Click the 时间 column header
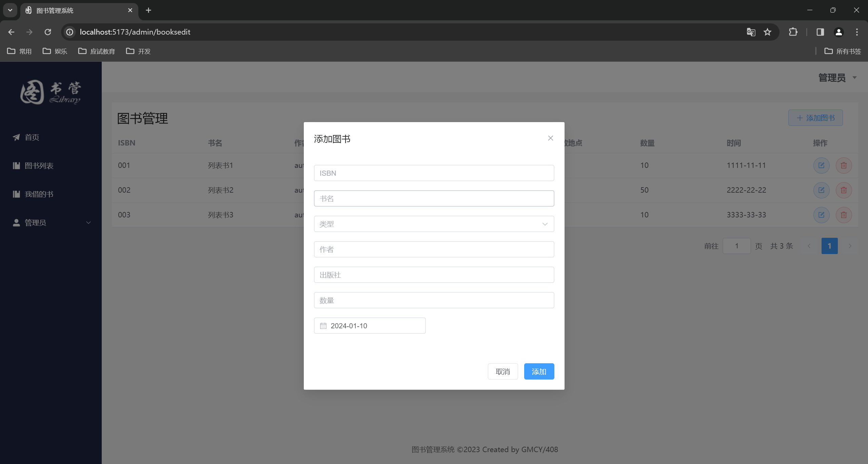The image size is (868, 464). 734,143
